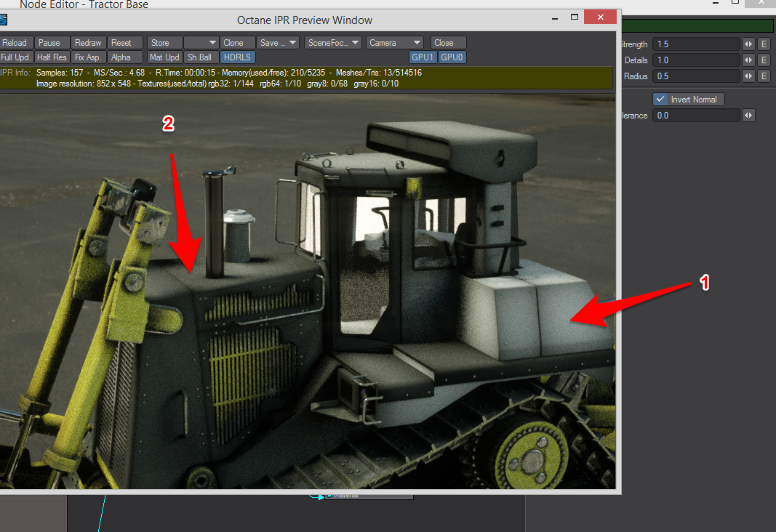Click the Store button

164,43
